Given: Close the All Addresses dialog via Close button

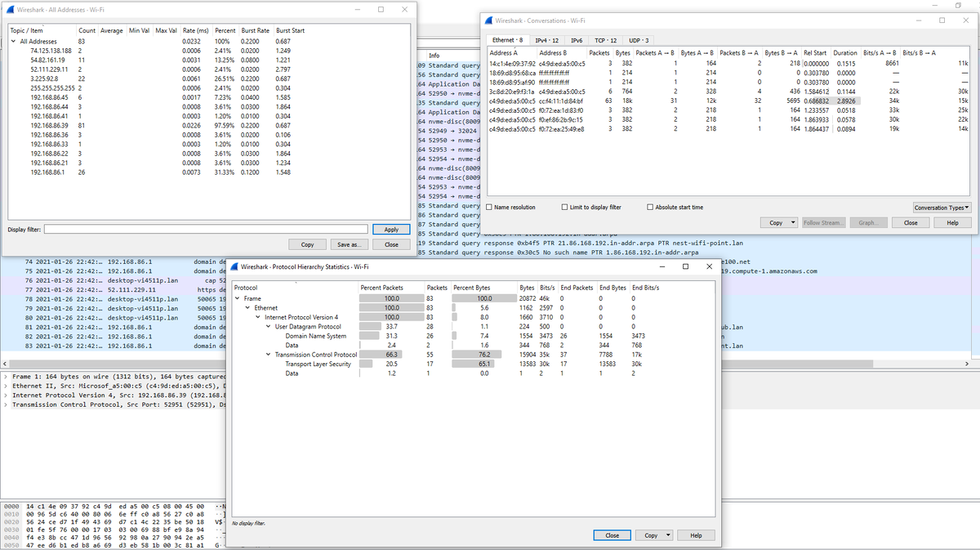Looking at the screenshot, I should tap(391, 244).
